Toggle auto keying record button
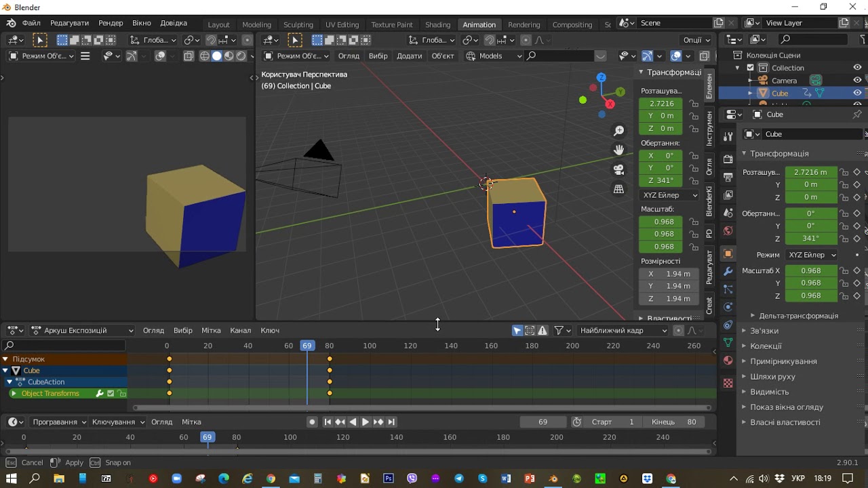Screen dimensions: 868x488 (312, 422)
